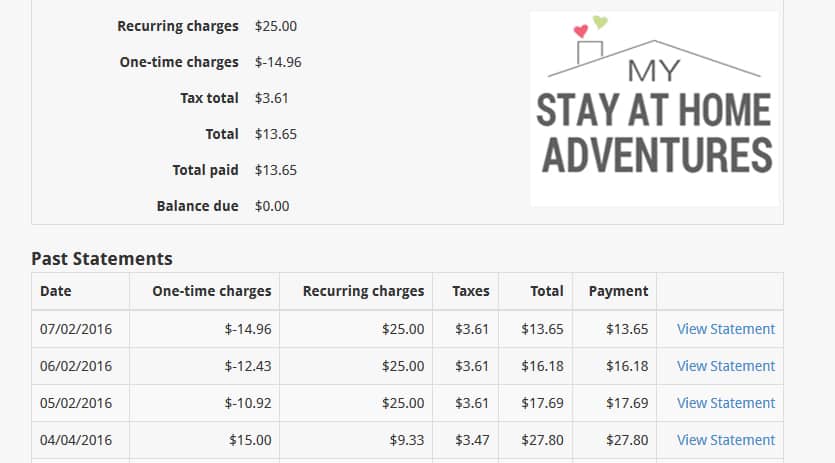Click the Past Statements heading

tap(102, 258)
